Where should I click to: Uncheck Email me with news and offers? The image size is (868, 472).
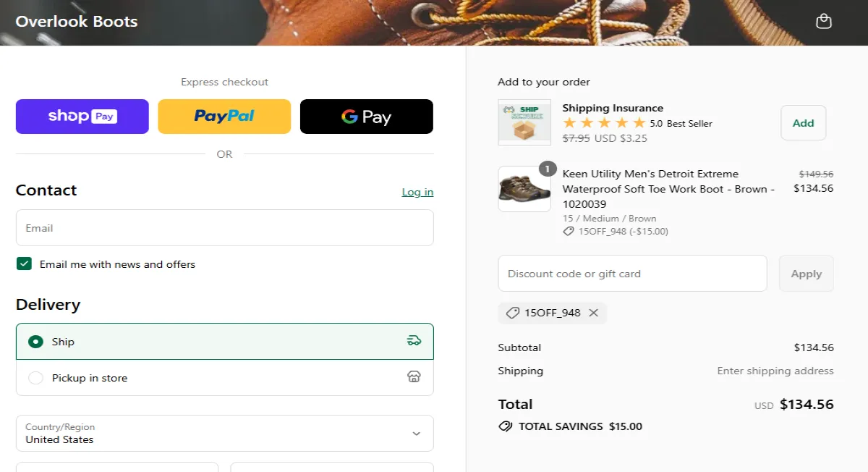click(x=24, y=264)
